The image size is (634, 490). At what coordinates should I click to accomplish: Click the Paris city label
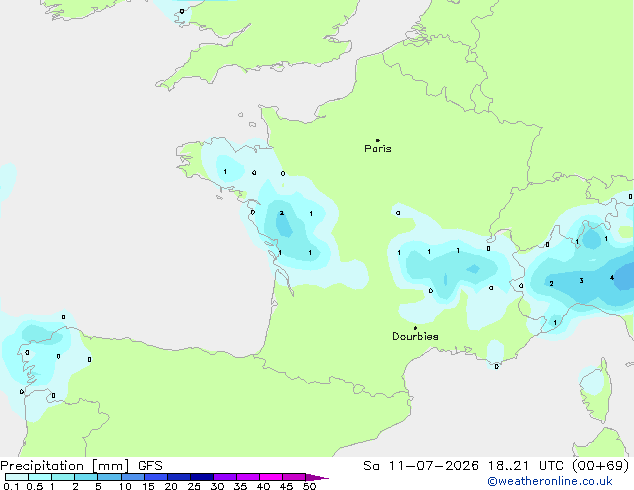(378, 149)
